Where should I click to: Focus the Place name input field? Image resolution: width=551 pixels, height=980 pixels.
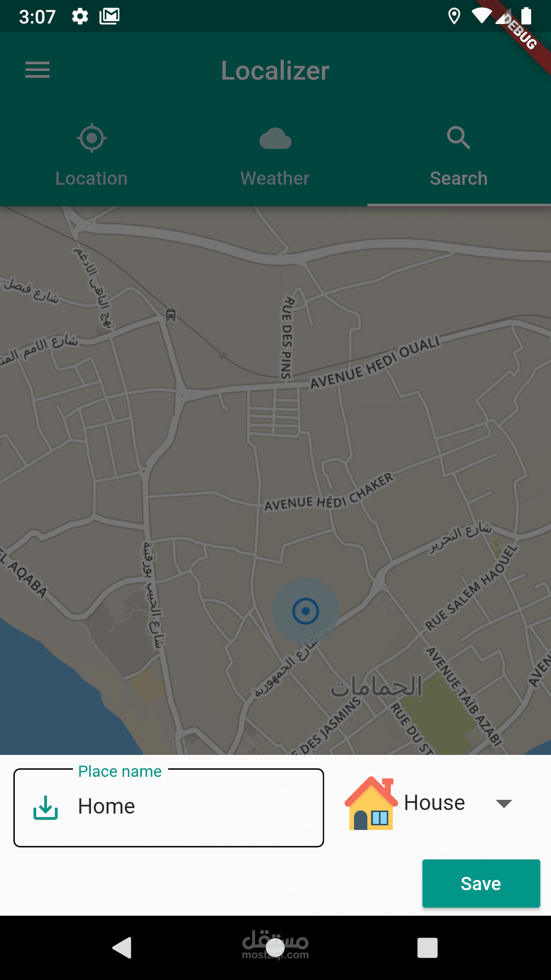(169, 807)
